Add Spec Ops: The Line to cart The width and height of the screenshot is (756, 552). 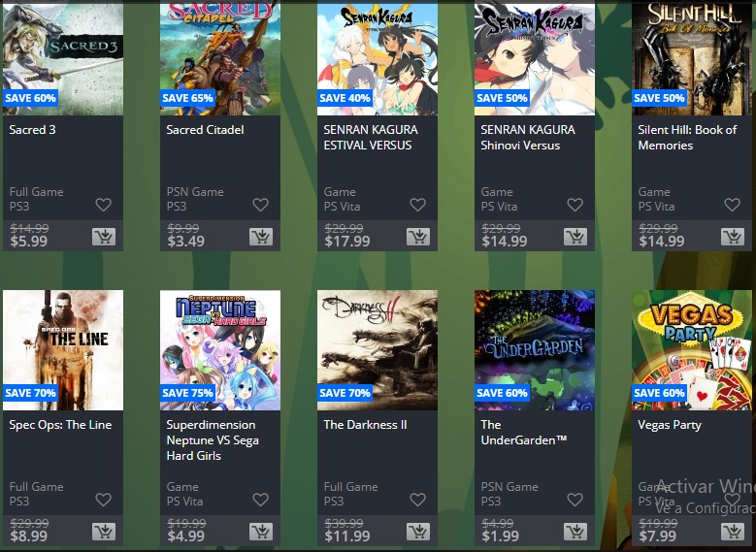coord(104,532)
